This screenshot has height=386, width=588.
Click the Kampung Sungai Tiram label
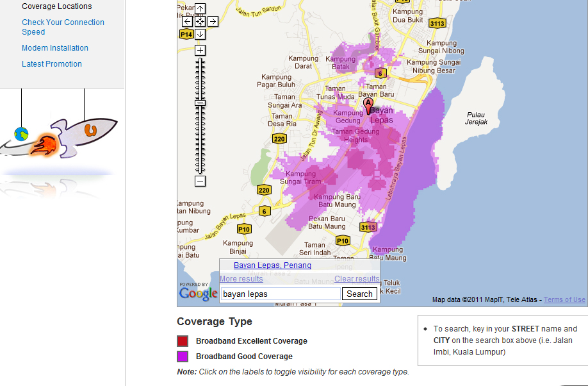[301, 178]
